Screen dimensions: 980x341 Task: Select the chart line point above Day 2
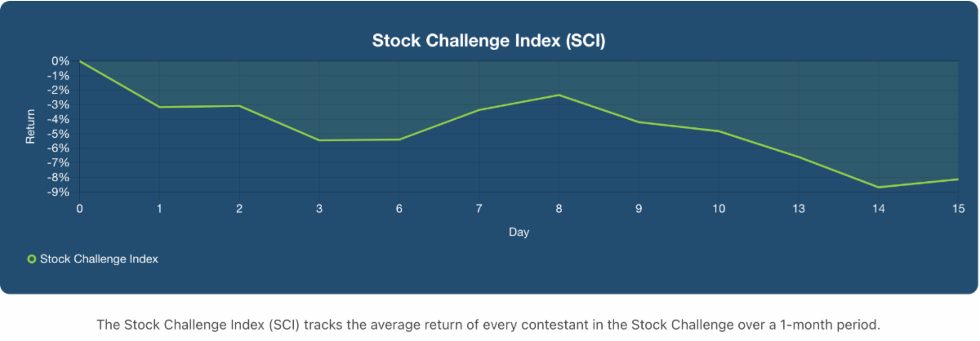(239, 106)
